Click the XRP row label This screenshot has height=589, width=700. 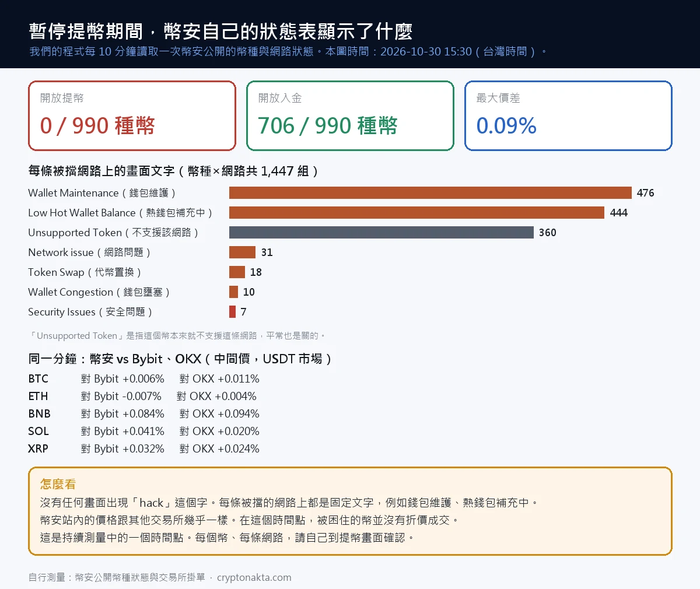pyautogui.click(x=38, y=449)
